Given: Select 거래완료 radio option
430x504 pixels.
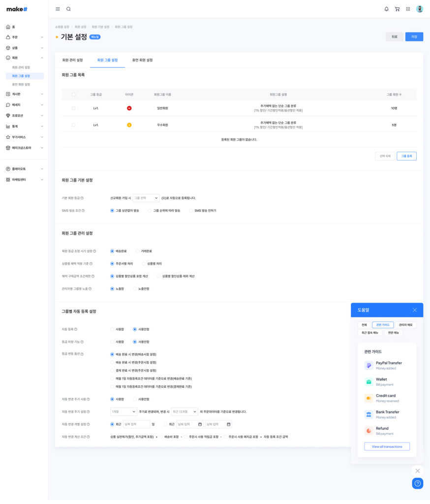Looking at the screenshot, I should (137, 251).
